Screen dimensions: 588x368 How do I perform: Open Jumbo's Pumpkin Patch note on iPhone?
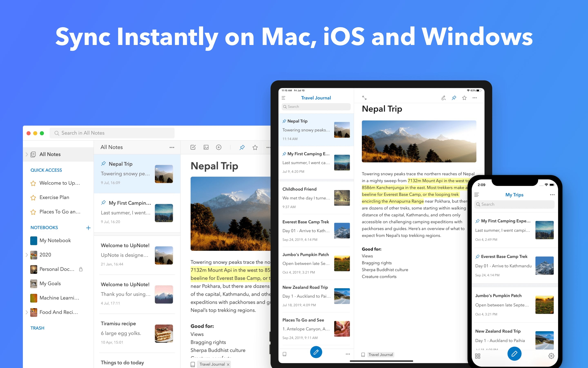[x=514, y=305]
